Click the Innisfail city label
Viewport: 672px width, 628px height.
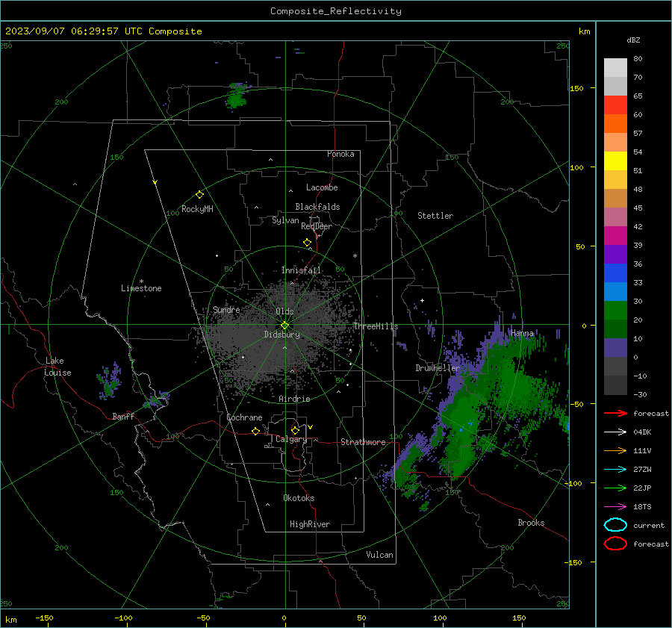tap(301, 270)
